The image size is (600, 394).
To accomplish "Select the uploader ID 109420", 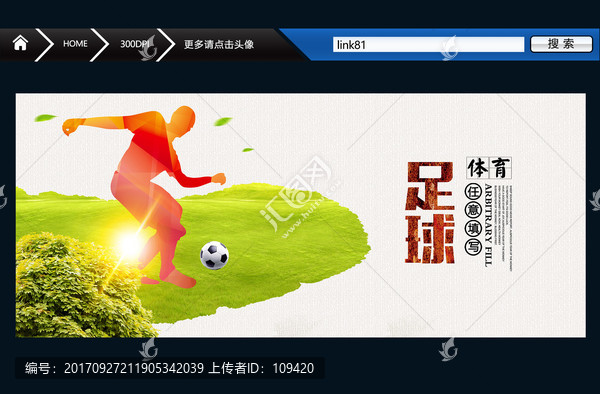I will (293, 368).
